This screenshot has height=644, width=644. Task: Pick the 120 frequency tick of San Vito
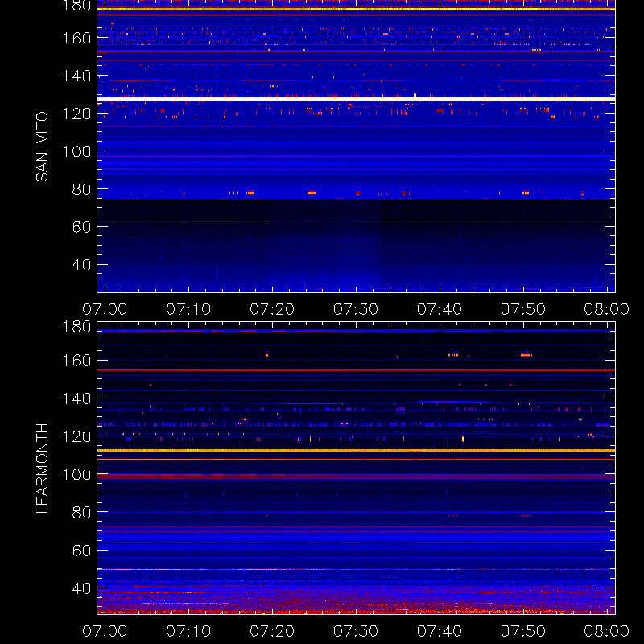[x=76, y=114]
